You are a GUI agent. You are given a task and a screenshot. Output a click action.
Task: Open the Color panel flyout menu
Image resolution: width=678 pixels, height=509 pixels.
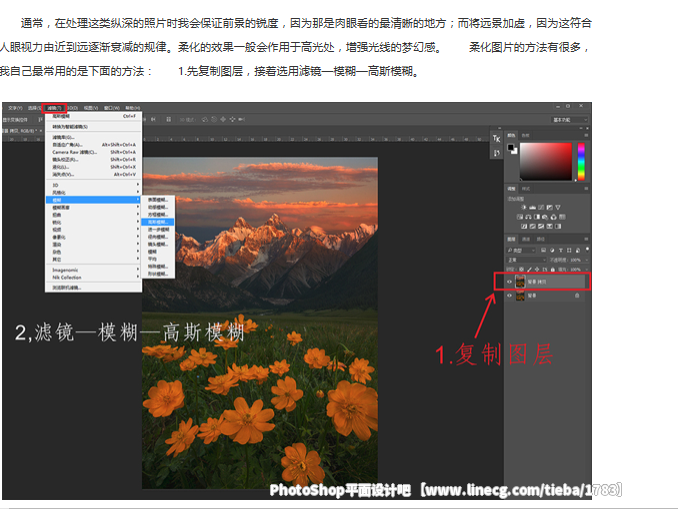pyautogui.click(x=586, y=135)
